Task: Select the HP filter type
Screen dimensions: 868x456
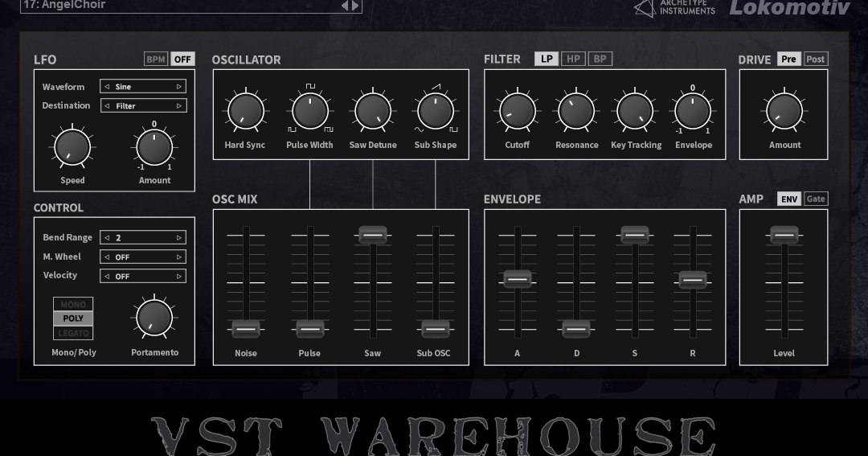Action: pyautogui.click(x=573, y=59)
